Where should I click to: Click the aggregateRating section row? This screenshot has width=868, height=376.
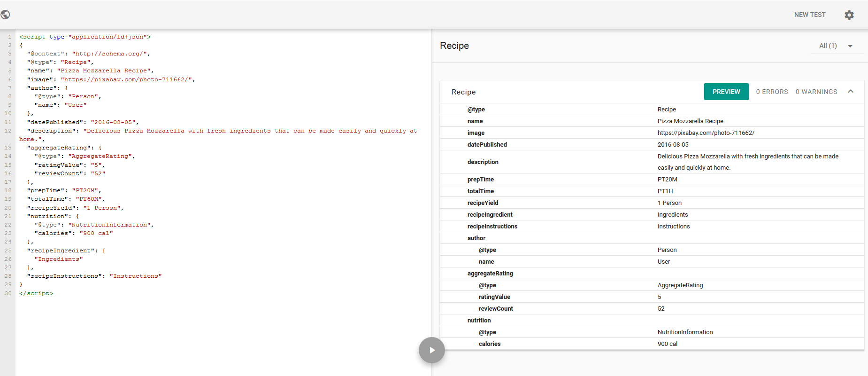tap(652, 274)
